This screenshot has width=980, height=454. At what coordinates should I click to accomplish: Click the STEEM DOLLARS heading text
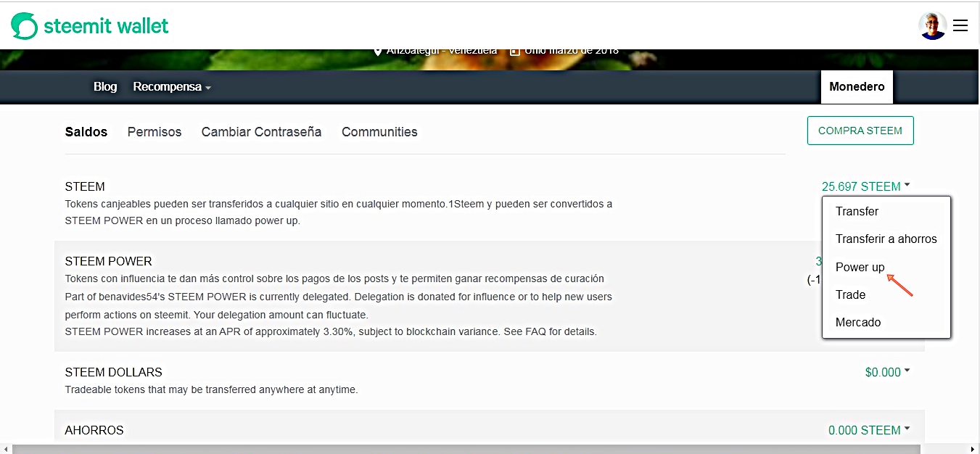tap(113, 372)
